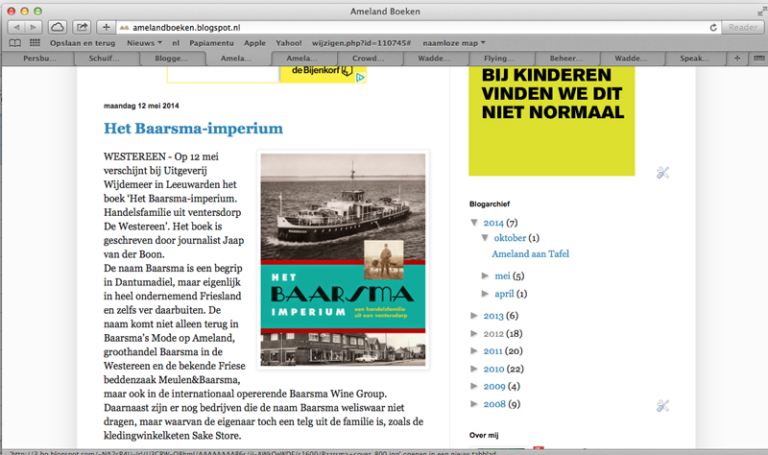768x455 pixels.
Task: Open the Papiamentu bookmark
Action: (212, 43)
